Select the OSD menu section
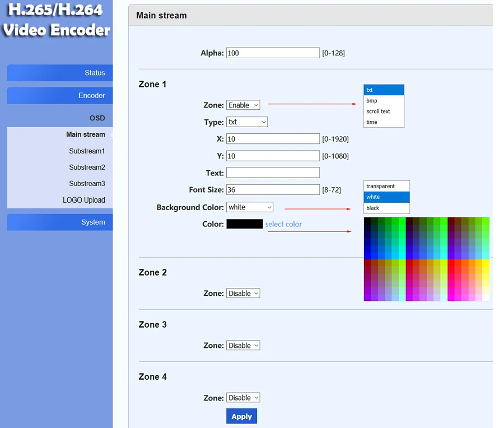This screenshot has width=504, height=428. (x=97, y=118)
